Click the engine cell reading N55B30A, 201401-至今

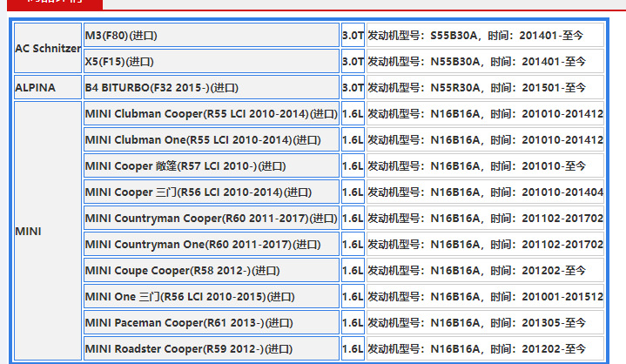tap(485, 62)
